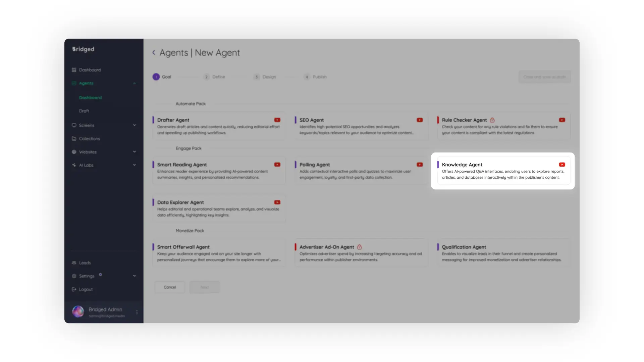Switch to the Draft sidebar item
Viewport: 644px width, 362px height.
[x=84, y=111]
